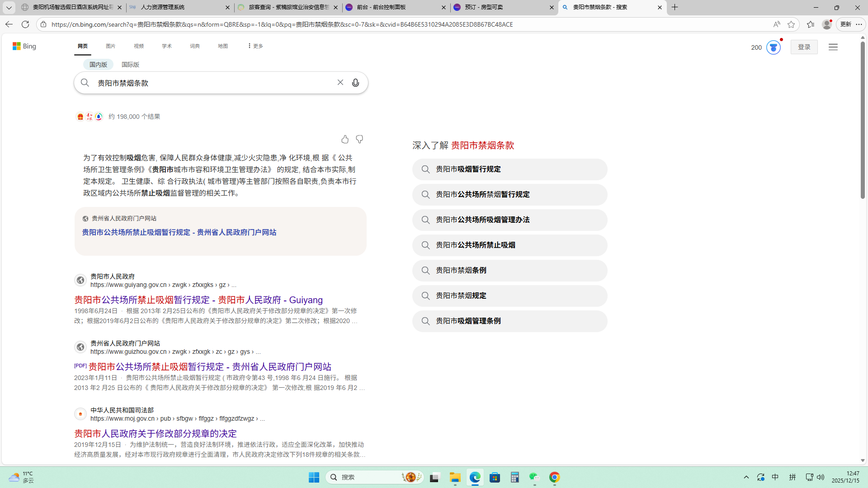Select the 国内版 search version
This screenshot has width=868, height=488.
(x=98, y=65)
